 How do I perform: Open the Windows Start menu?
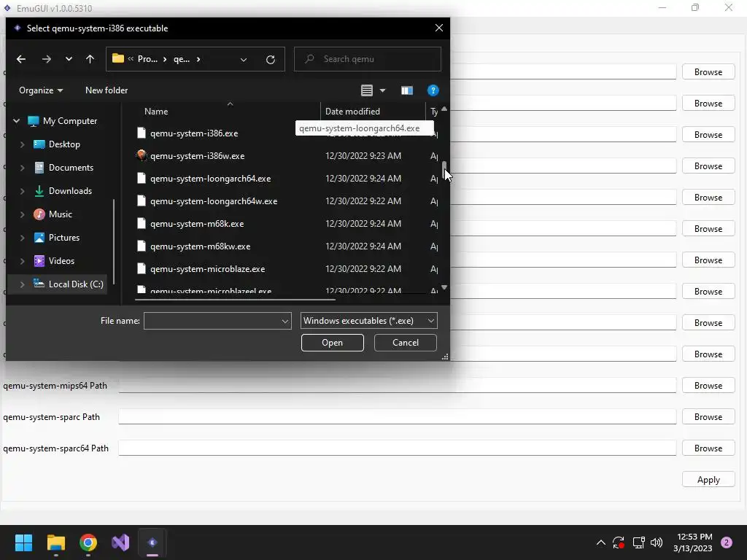tap(23, 542)
